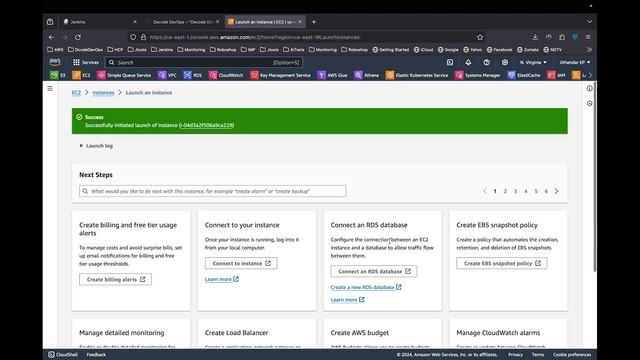Open the Services grid menu
The image size is (640, 360).
pyautogui.click(x=85, y=62)
